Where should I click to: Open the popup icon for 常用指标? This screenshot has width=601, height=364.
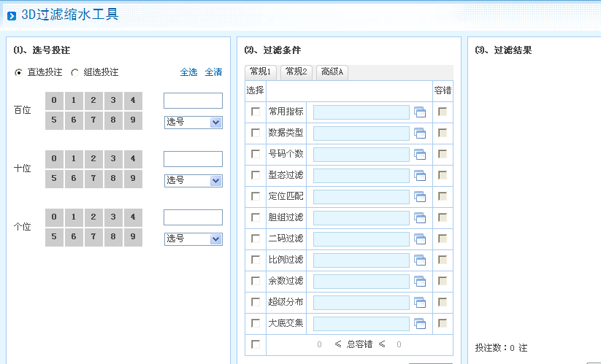click(420, 112)
